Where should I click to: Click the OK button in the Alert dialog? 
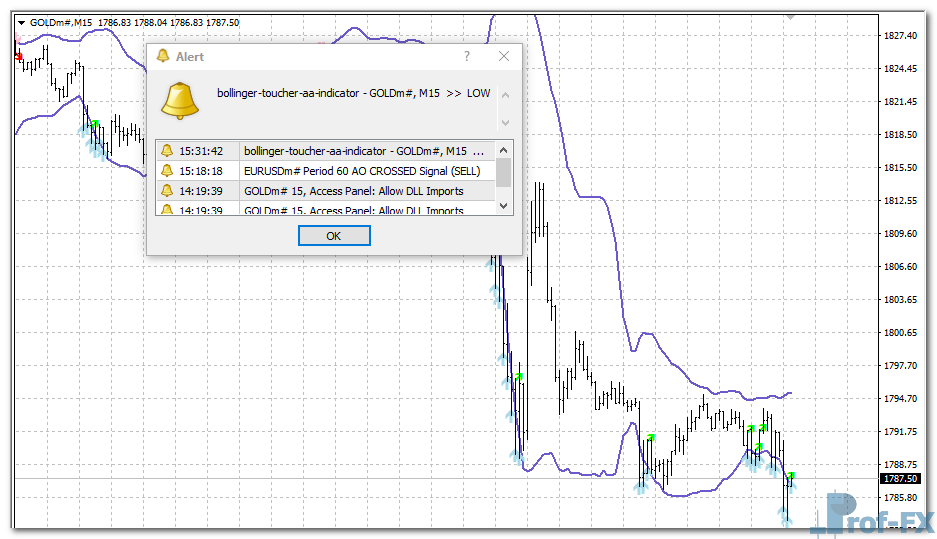click(334, 236)
